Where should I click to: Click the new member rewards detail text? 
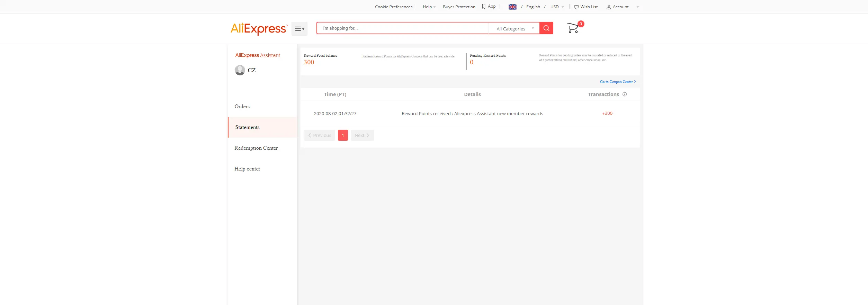point(472,113)
